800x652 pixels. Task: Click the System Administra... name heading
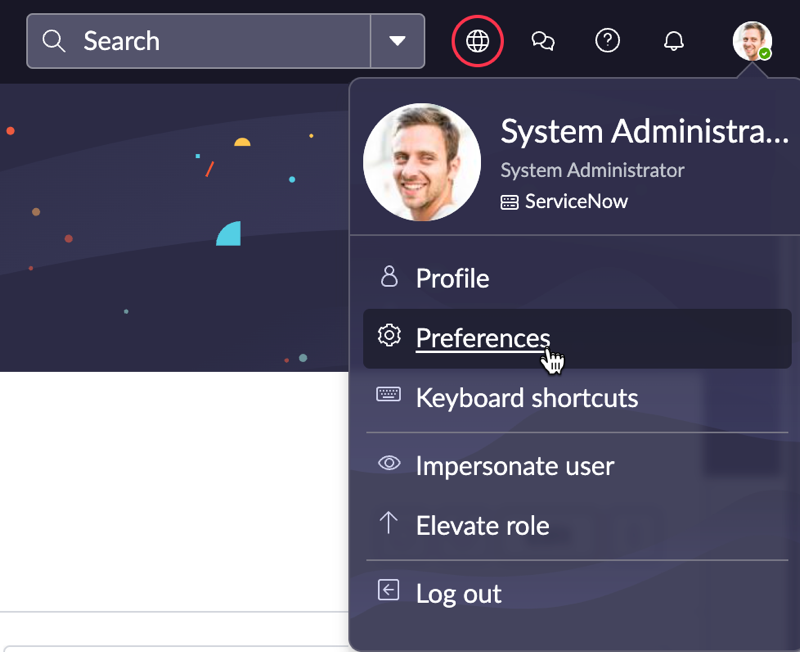[644, 132]
